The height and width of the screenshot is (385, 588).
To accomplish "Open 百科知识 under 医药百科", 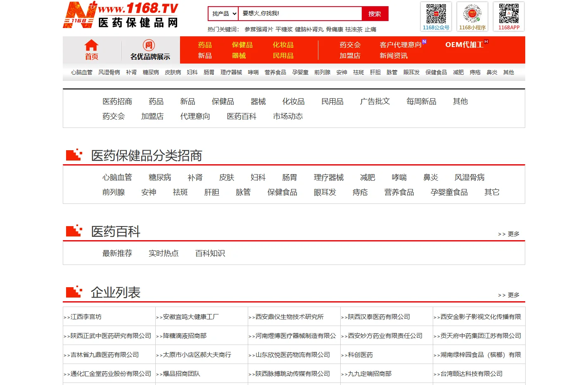I will (210, 253).
